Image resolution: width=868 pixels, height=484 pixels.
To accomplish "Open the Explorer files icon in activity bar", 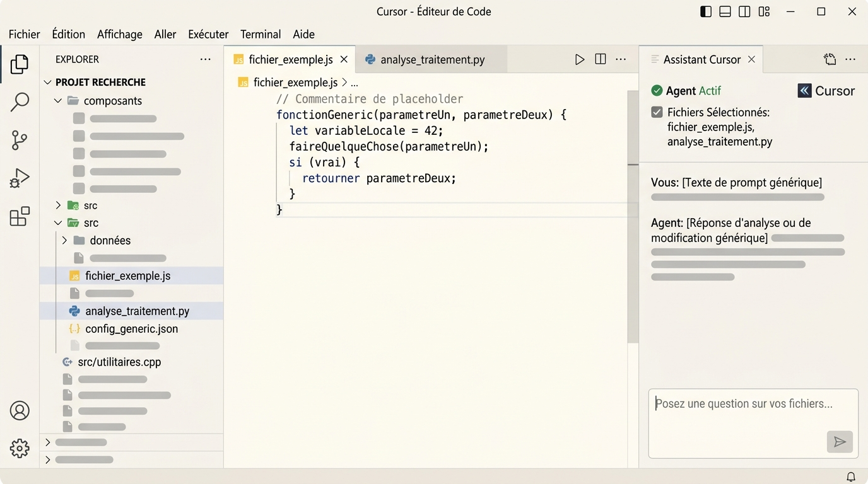I will coord(20,64).
